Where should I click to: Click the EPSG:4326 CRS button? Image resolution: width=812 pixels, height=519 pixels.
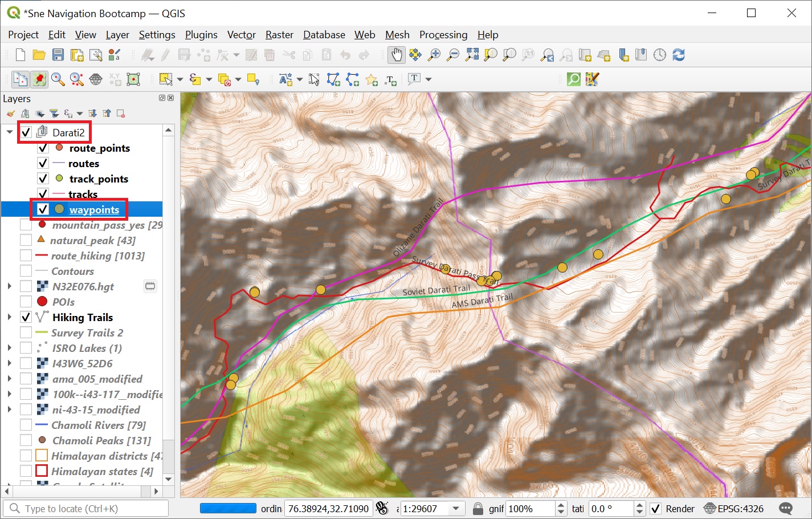[x=734, y=509]
